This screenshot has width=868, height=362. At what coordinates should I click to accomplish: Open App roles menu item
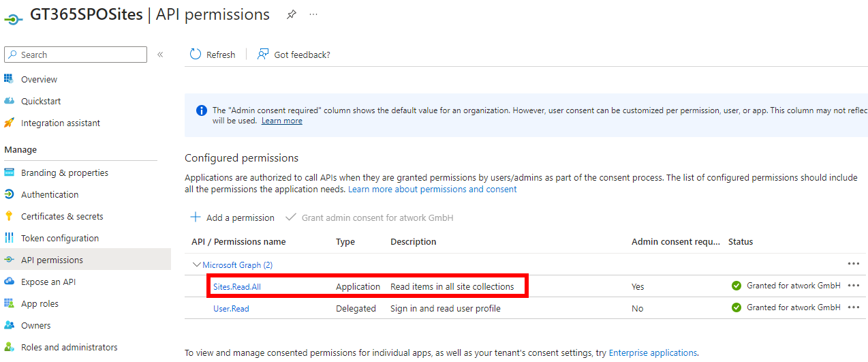click(40, 303)
